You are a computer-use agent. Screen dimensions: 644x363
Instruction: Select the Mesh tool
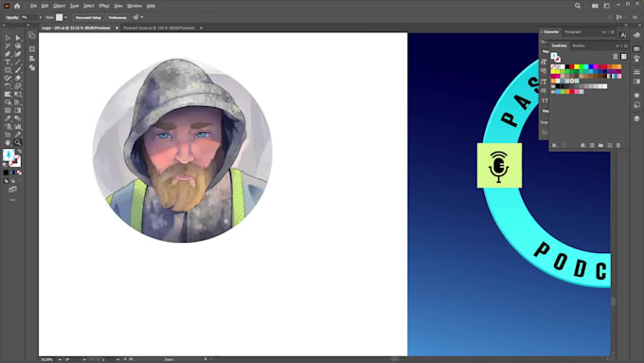pos(8,110)
